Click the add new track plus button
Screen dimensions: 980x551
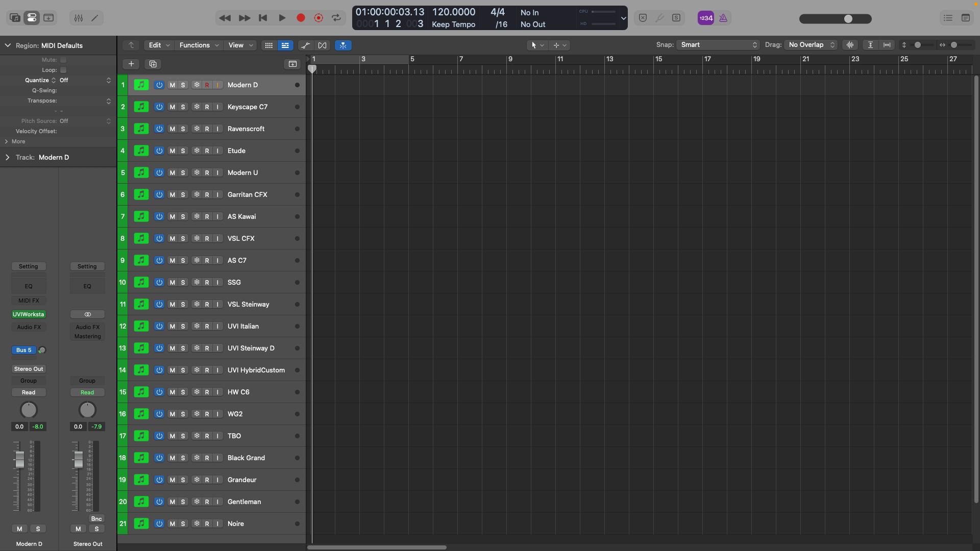(x=131, y=64)
